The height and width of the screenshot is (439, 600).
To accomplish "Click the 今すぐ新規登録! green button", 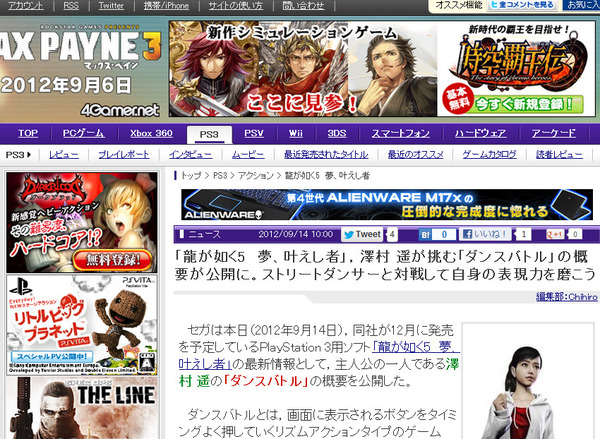I will point(528,104).
